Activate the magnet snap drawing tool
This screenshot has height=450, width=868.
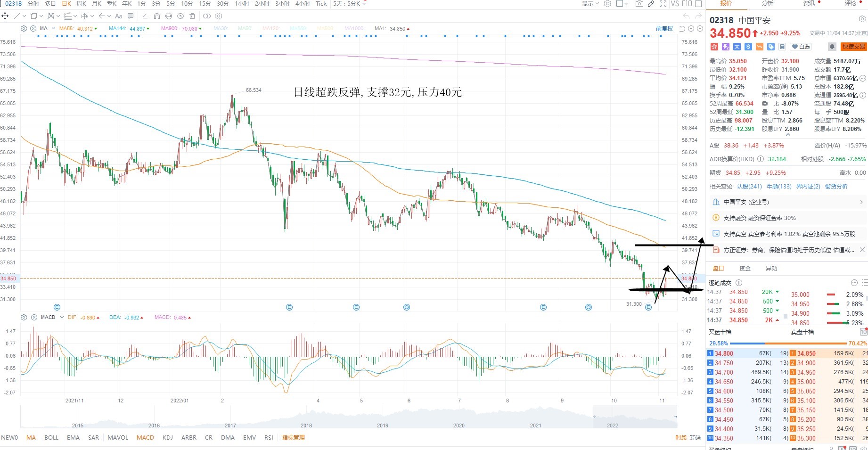pos(157,16)
